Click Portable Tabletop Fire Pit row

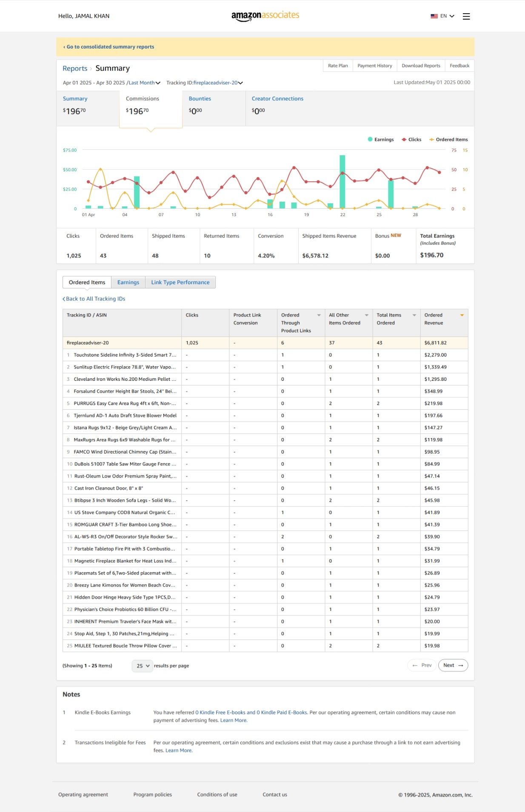265,549
